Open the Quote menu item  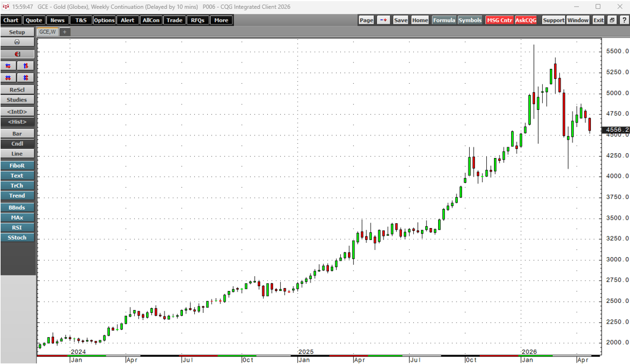[x=33, y=20]
